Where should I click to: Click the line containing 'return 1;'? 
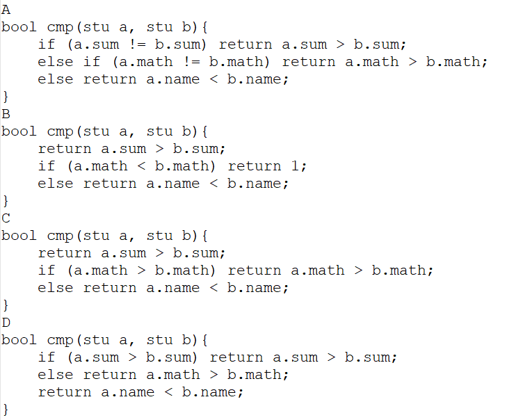[x=172, y=167]
